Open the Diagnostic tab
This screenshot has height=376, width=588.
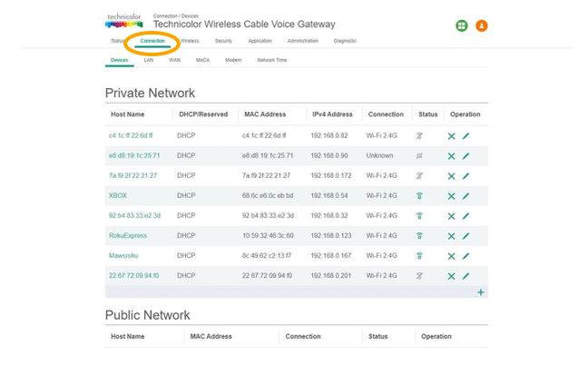[x=345, y=41]
